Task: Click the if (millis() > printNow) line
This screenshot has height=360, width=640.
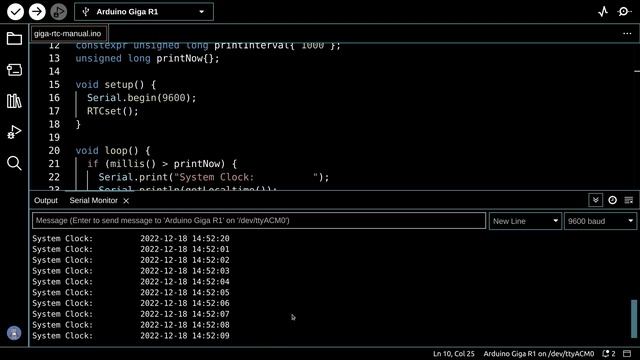Action: click(162, 164)
